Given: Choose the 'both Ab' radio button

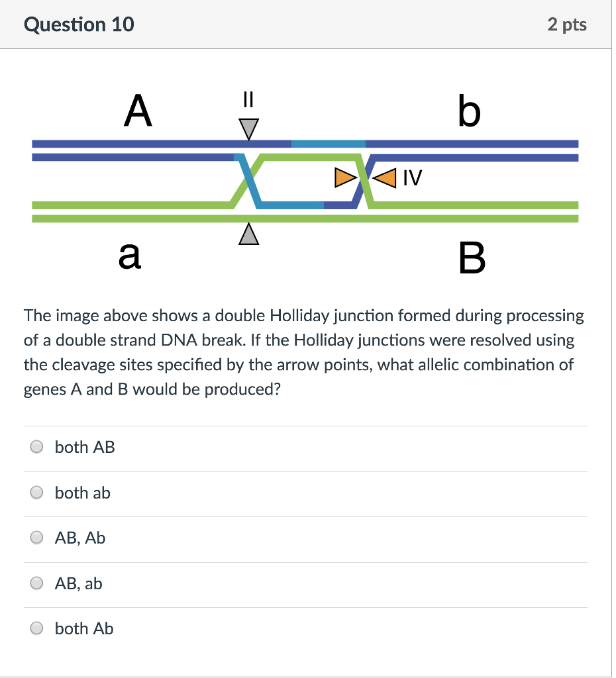Looking at the screenshot, I should pyautogui.click(x=36, y=628).
